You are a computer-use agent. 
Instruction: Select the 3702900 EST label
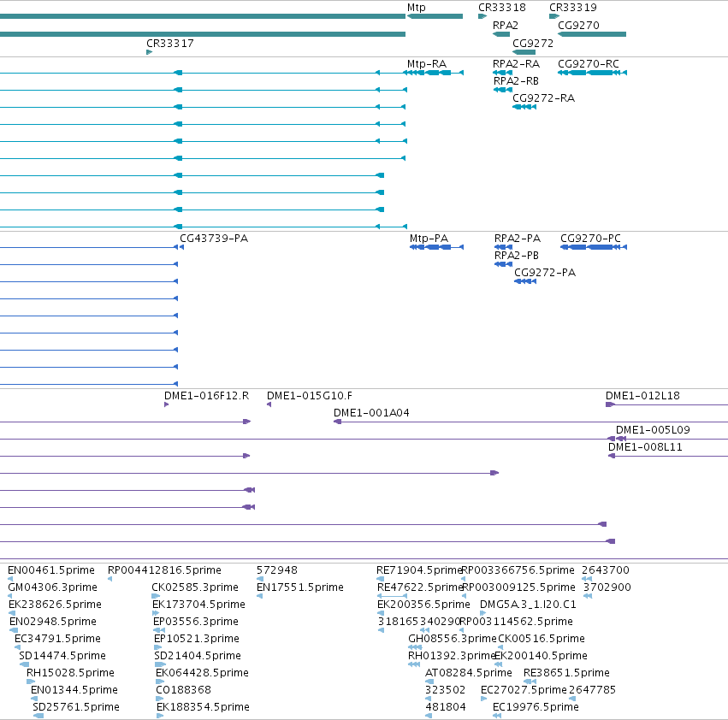coord(607,587)
